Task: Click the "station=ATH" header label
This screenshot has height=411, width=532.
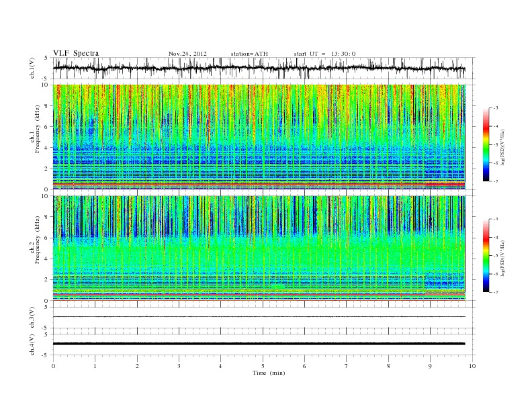Action: 249,54
